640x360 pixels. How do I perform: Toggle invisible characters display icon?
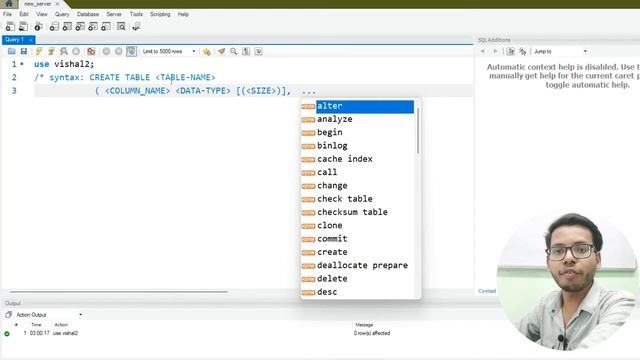point(246,51)
